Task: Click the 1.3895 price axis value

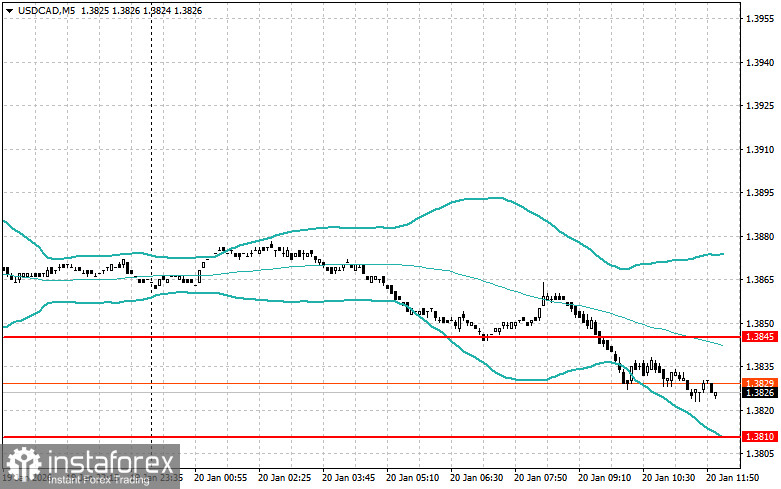Action: coord(760,193)
